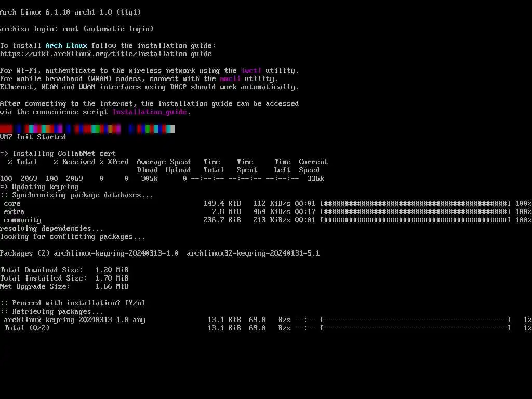This screenshot has height=399, width=532.
Task: Click the '149.4 KiB' core size
Action: point(222,204)
